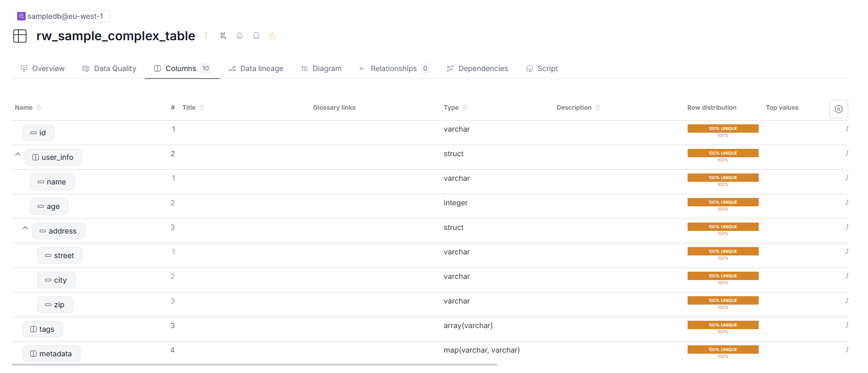Screen dimensions: 868x373
Task: Click the table grid icon beside title
Action: (x=20, y=36)
